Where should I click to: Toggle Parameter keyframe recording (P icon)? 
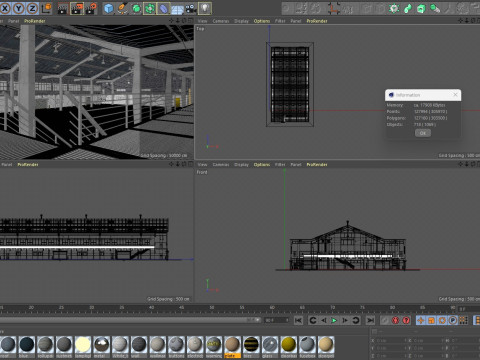click(x=453, y=320)
